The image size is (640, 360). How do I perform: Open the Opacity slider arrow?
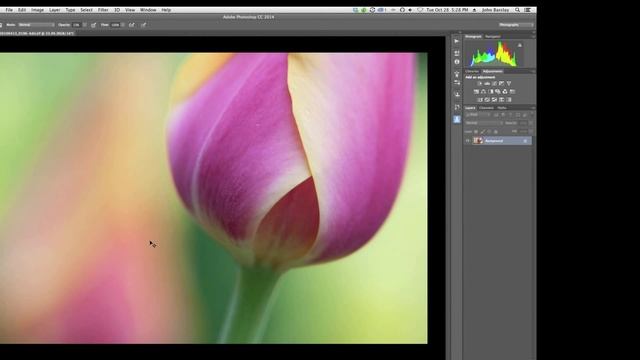(x=84, y=25)
